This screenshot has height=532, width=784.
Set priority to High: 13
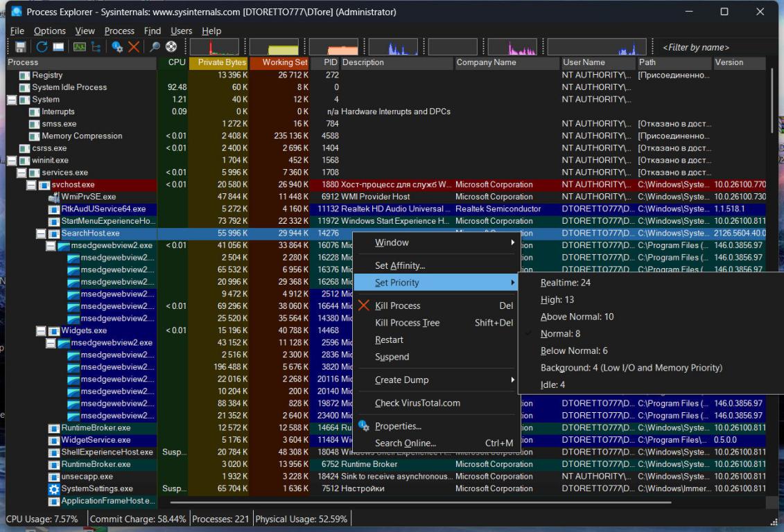[557, 300]
